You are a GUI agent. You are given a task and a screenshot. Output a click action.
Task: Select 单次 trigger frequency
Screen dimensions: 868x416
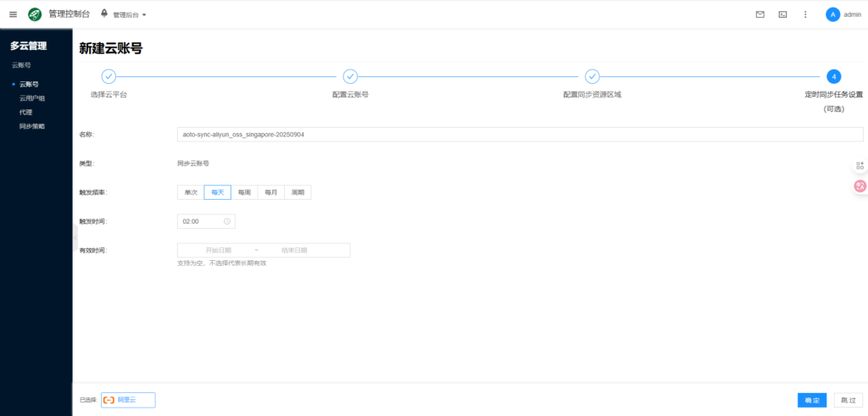coord(191,192)
